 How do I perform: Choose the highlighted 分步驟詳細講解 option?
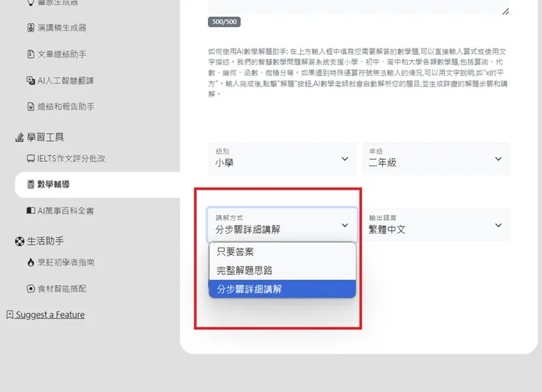coord(283,289)
